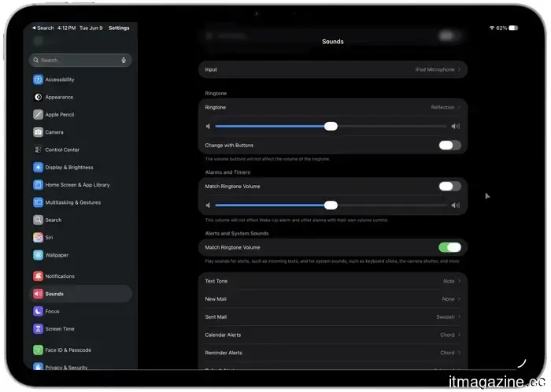
Task: Click the Display & Brightness icon
Action: 38,167
